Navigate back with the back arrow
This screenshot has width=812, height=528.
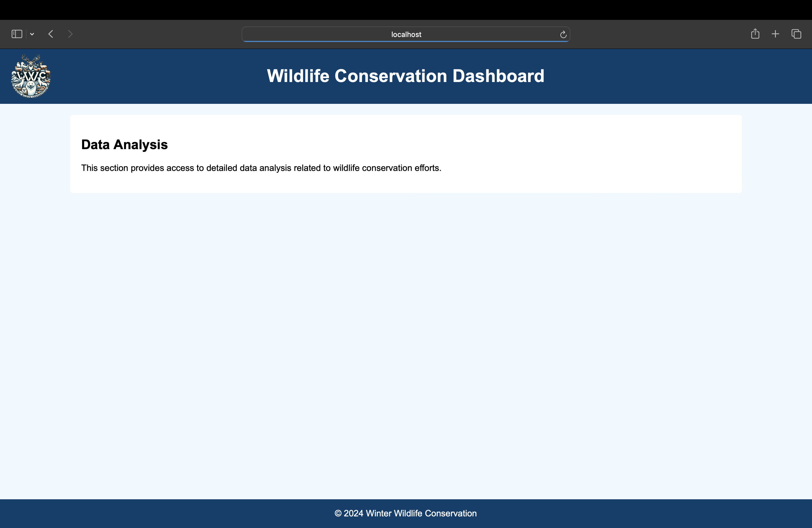tap(51, 34)
